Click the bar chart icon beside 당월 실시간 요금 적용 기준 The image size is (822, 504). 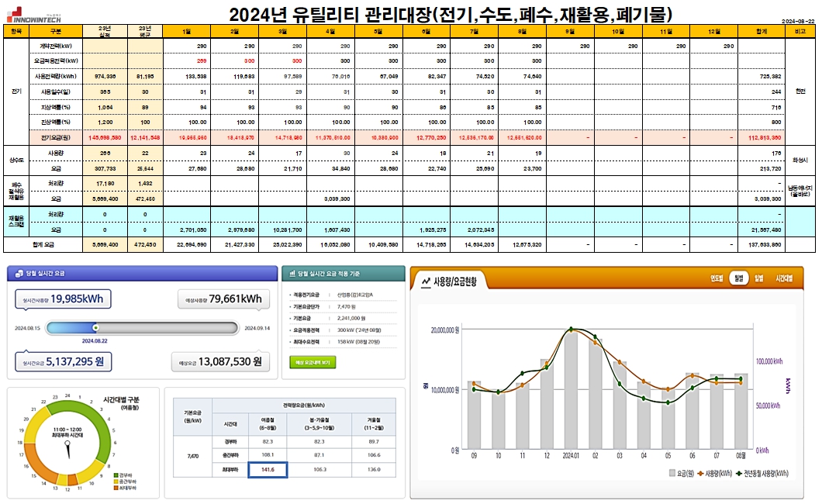point(292,274)
